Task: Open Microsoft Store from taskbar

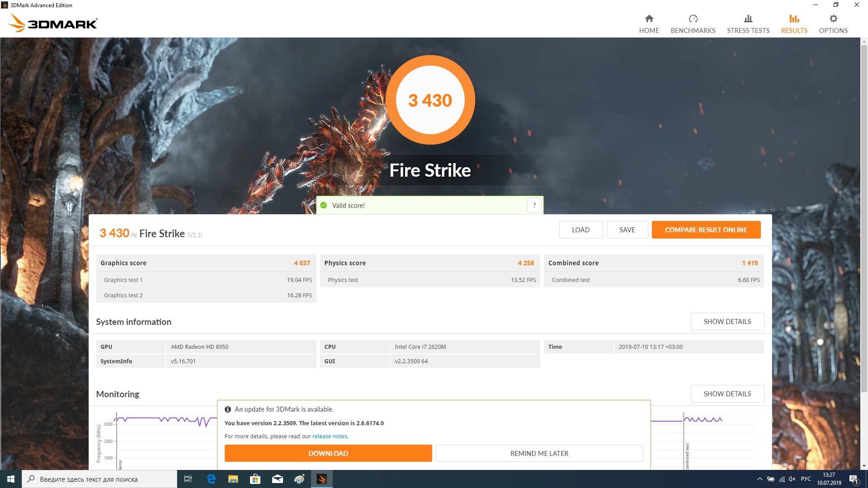Action: [255, 479]
